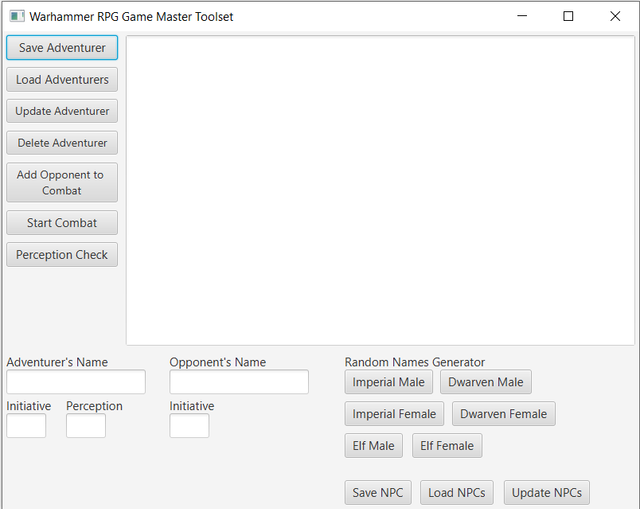Viewport: 640px width, 509px height.
Task: Generate an Elf Male name
Action: point(373,446)
